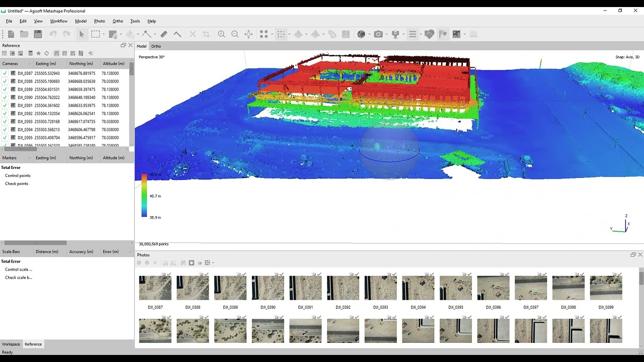Uncheck the DJI_0394 camera checkbox
Image resolution: width=644 pixels, height=362 pixels.
click(5, 130)
